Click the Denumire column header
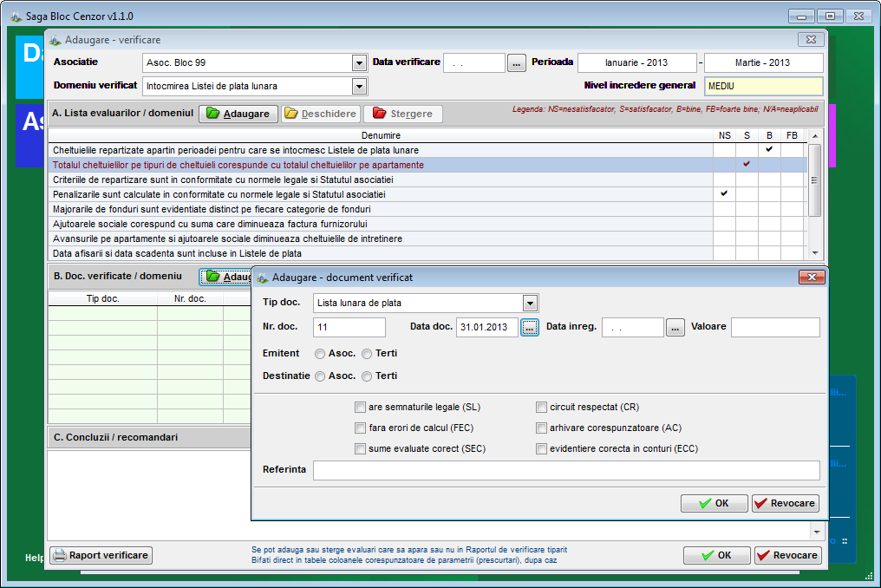Screen dimensions: 881x588 click(x=381, y=135)
